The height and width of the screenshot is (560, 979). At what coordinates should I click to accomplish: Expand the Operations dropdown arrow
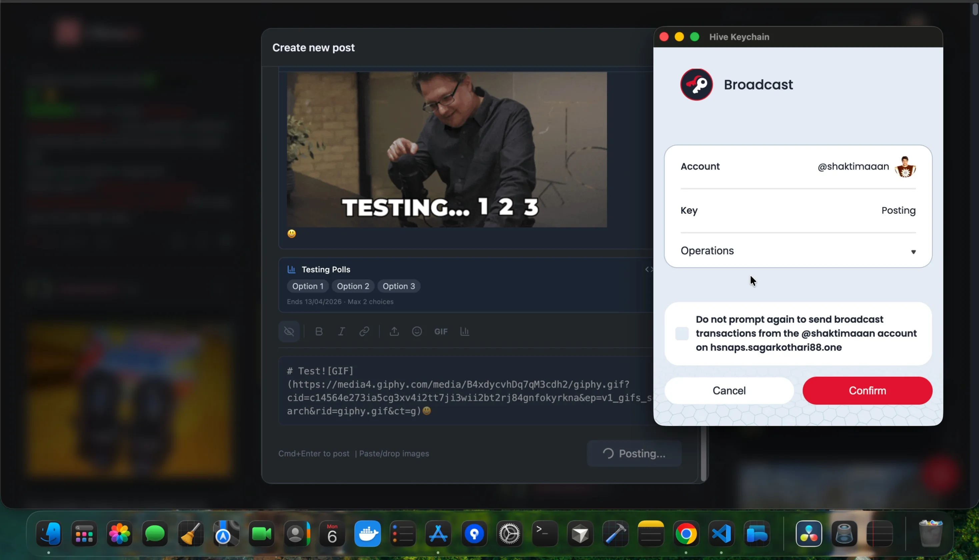pyautogui.click(x=913, y=252)
